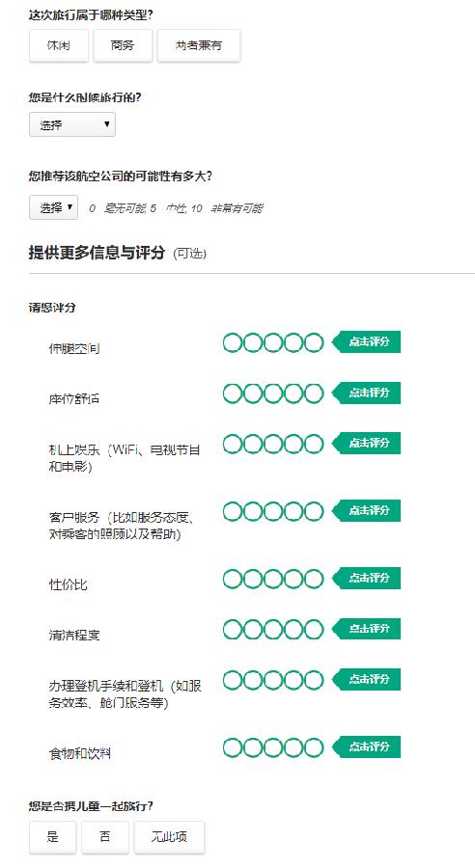Image resolution: width=475 pixels, height=868 pixels.
Task: Select 否 for traveling with children
Action: point(105,836)
